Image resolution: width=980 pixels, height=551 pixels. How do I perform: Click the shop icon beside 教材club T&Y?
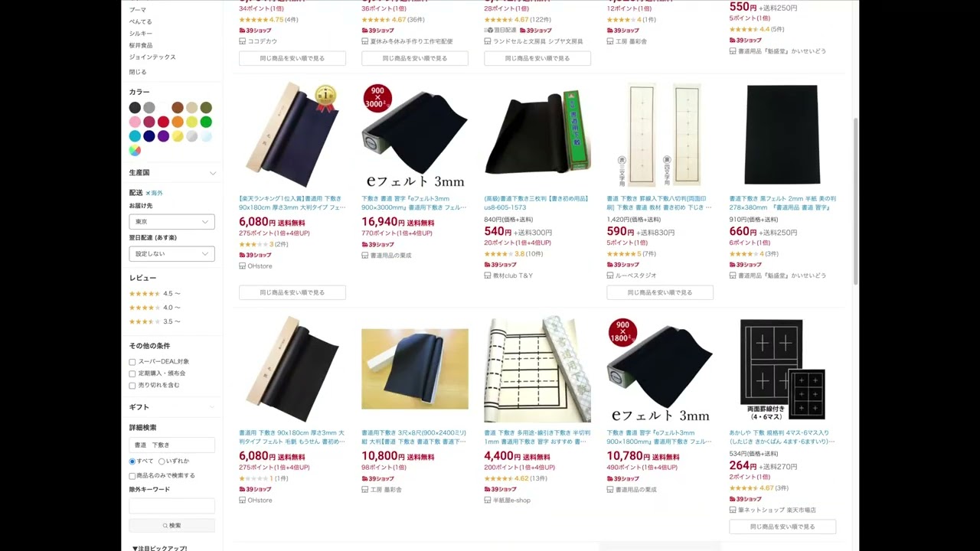click(487, 275)
